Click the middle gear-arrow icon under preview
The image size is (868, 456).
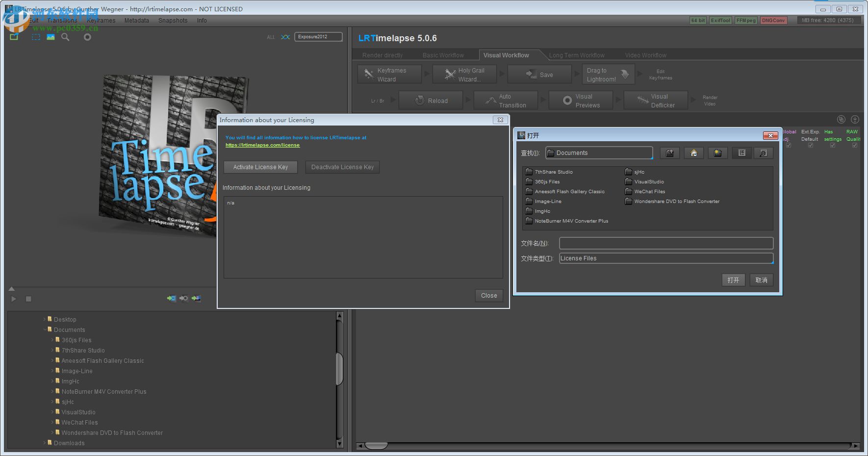click(x=183, y=298)
